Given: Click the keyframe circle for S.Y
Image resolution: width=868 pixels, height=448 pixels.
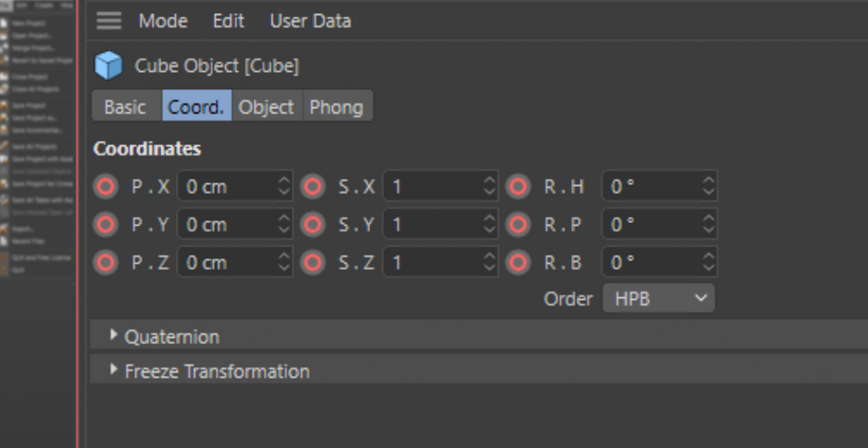Looking at the screenshot, I should pos(313,224).
